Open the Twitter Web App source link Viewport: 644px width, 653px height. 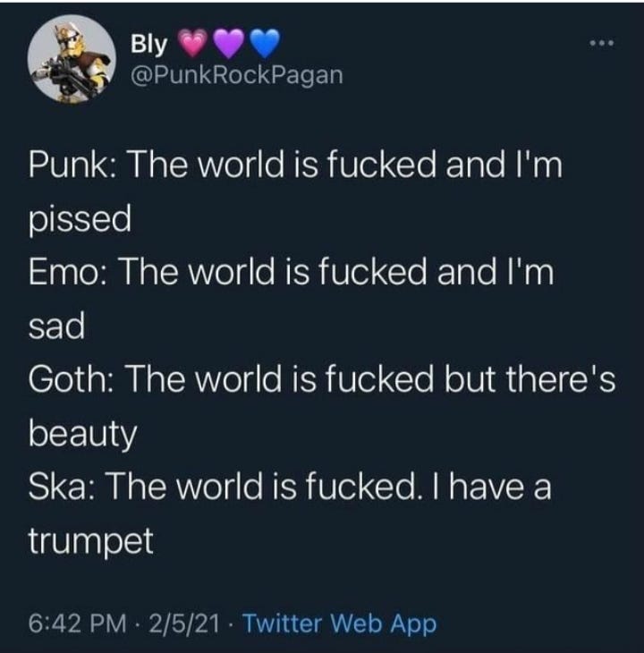pyautogui.click(x=339, y=623)
